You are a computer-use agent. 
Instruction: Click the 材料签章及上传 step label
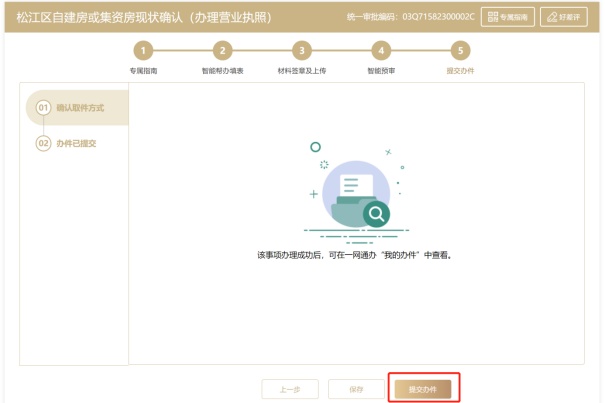pyautogui.click(x=302, y=71)
